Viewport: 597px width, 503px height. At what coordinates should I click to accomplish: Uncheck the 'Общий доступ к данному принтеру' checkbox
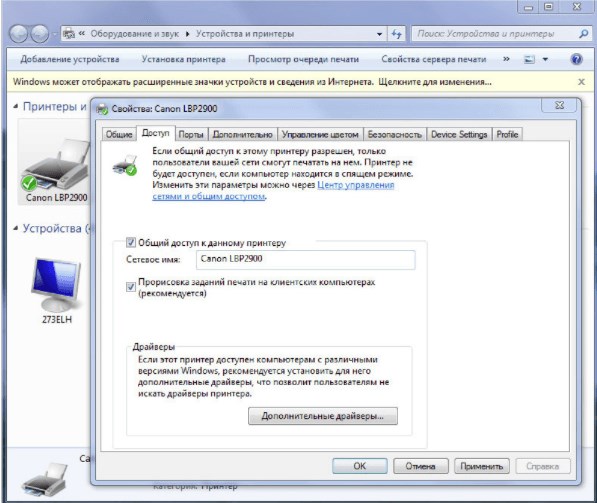[x=131, y=243]
